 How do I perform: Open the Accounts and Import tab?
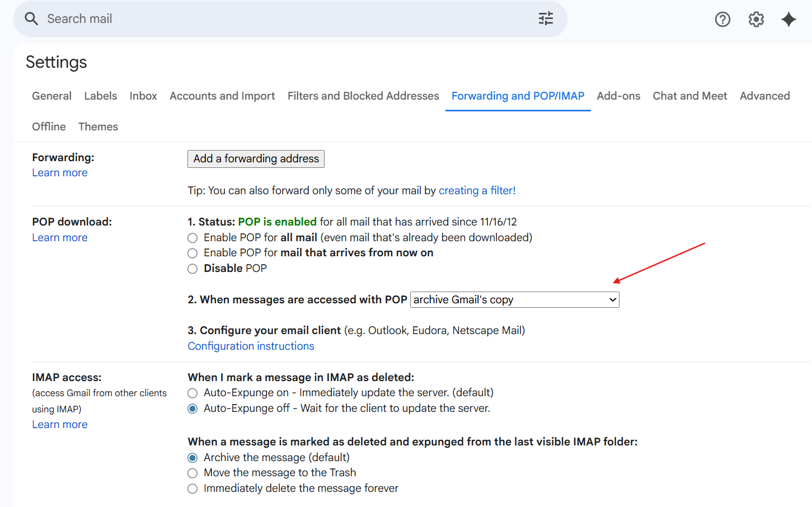pos(222,96)
